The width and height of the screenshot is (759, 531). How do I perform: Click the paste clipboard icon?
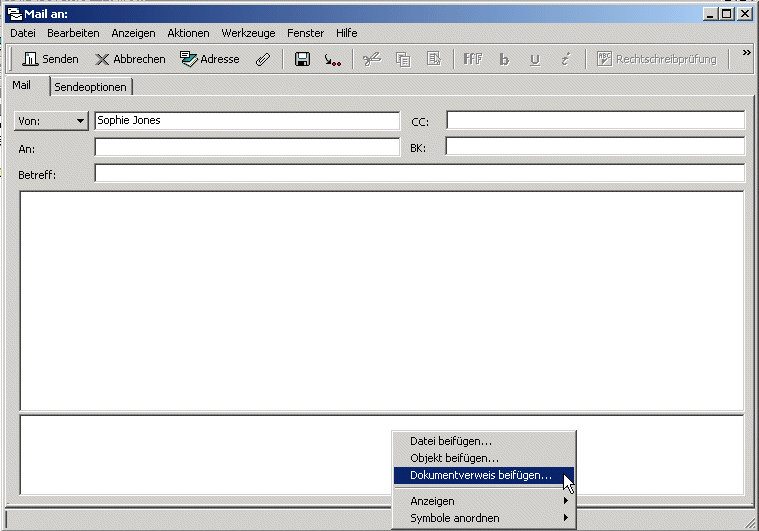click(434, 60)
